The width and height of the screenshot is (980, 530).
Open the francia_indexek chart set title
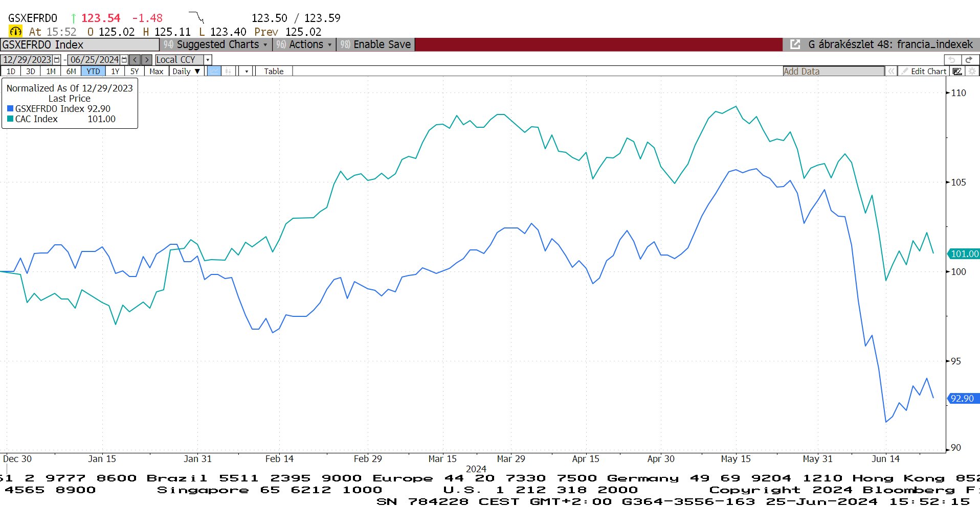[890, 44]
